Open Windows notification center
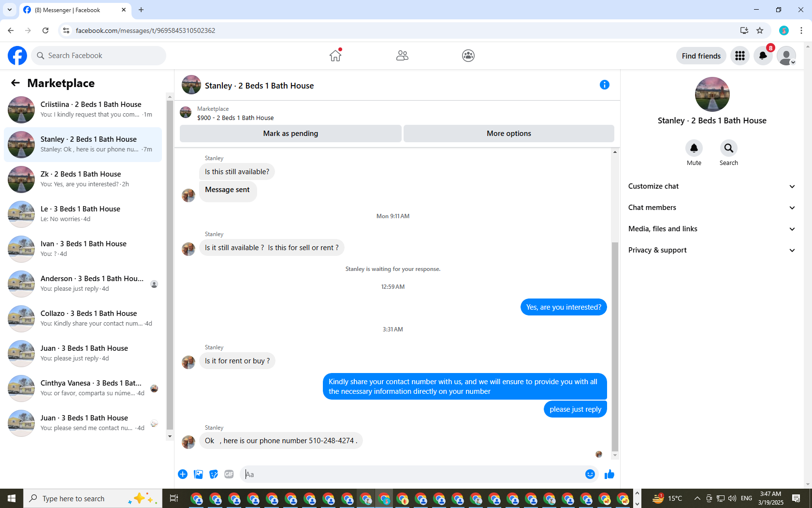 click(797, 498)
